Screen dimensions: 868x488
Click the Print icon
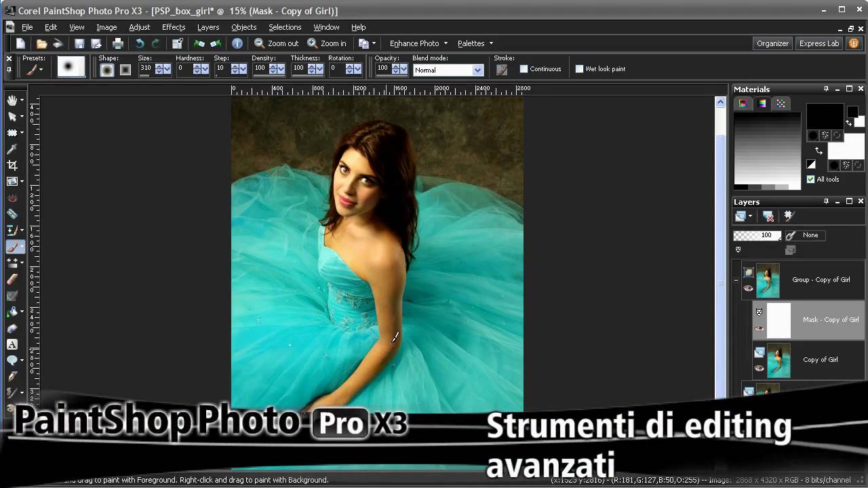118,43
